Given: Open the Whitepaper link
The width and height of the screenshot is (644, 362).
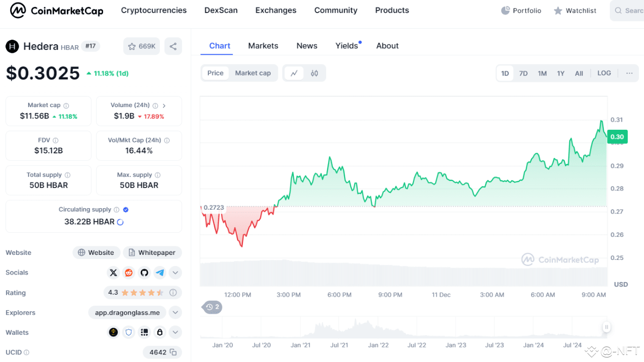Looking at the screenshot, I should 152,252.
